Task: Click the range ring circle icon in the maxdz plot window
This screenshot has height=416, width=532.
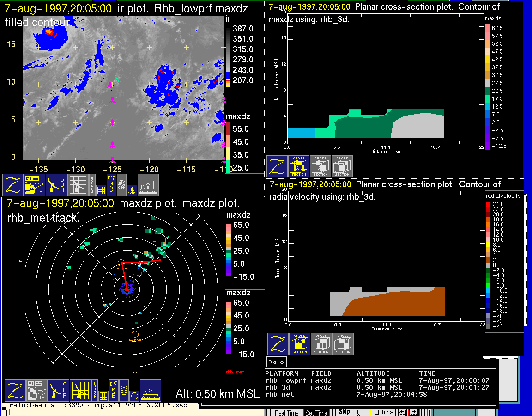Action: tap(134, 396)
